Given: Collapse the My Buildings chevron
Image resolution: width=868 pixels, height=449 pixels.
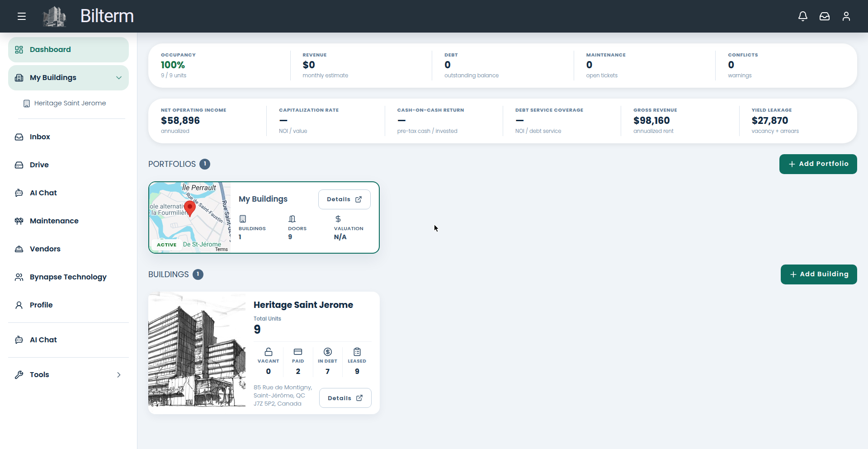Looking at the screenshot, I should click(x=119, y=78).
